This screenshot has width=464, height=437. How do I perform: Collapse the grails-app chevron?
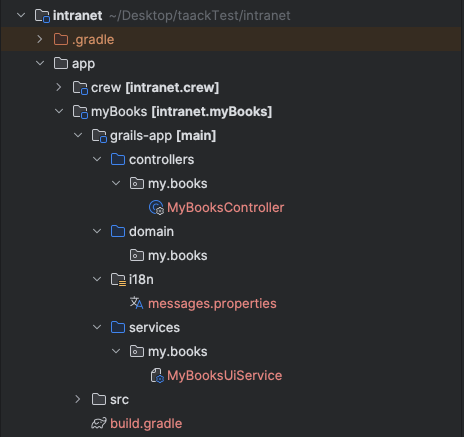point(78,135)
